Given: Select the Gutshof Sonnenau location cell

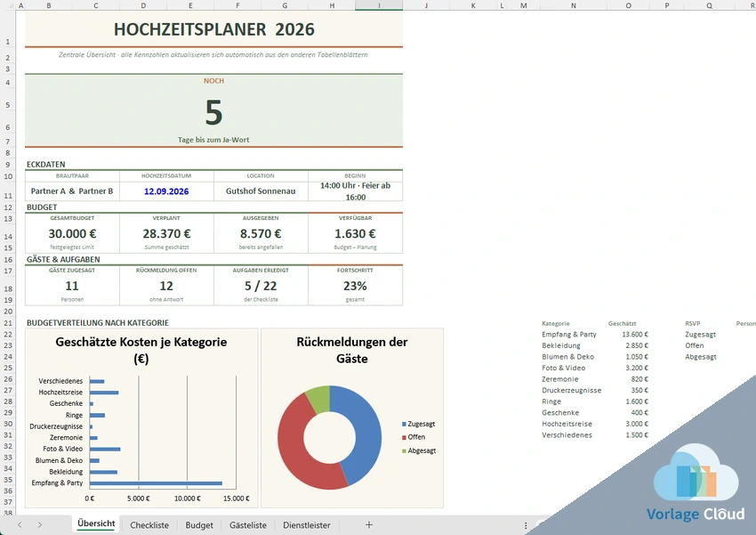Looking at the screenshot, I should click(x=261, y=191).
